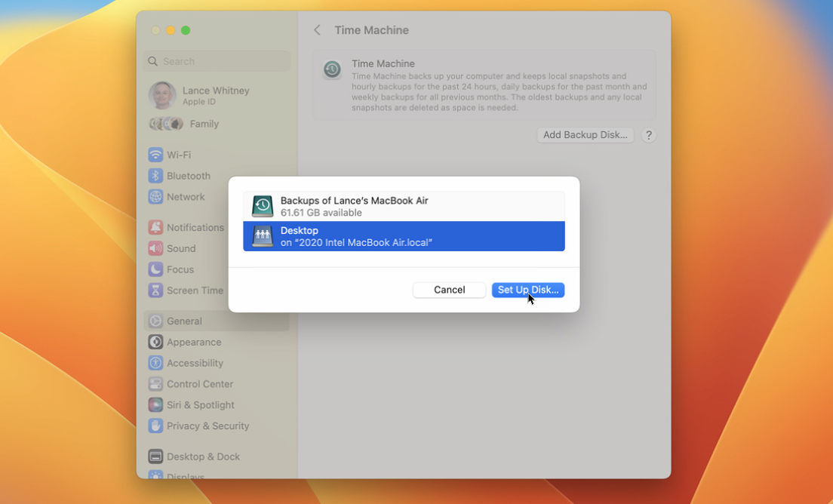Click the Notifications bell icon
This screenshot has width=833, height=504.
(x=156, y=227)
